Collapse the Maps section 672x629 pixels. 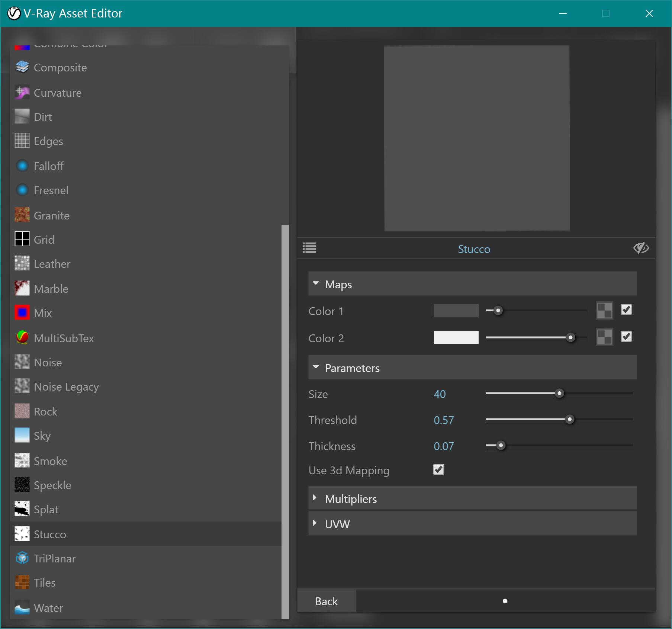316,284
